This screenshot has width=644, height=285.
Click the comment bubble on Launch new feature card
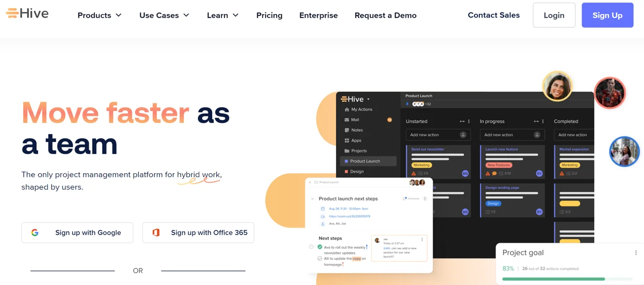click(x=494, y=173)
